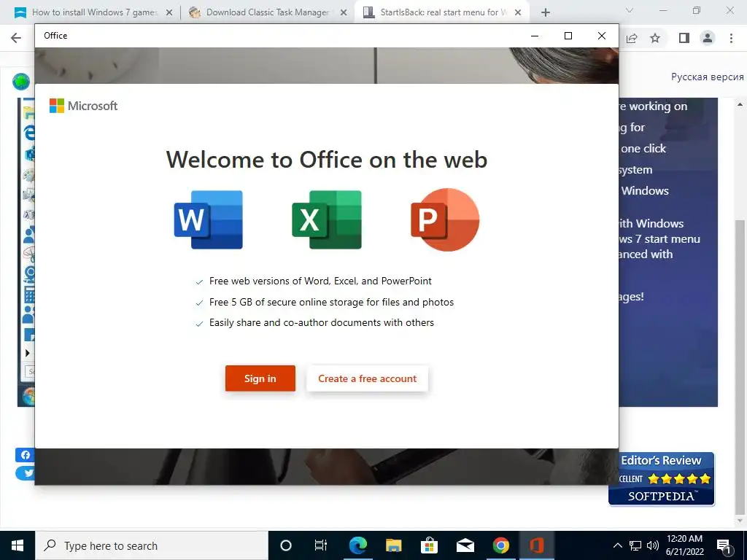Open the notification center icon
The width and height of the screenshot is (747, 560).
pyautogui.click(x=724, y=547)
